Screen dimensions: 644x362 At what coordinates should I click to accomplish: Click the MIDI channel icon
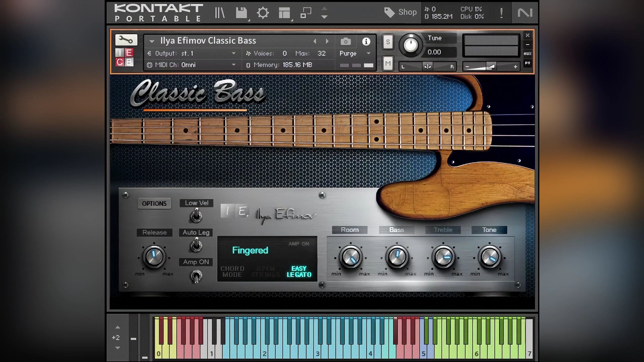click(149, 65)
